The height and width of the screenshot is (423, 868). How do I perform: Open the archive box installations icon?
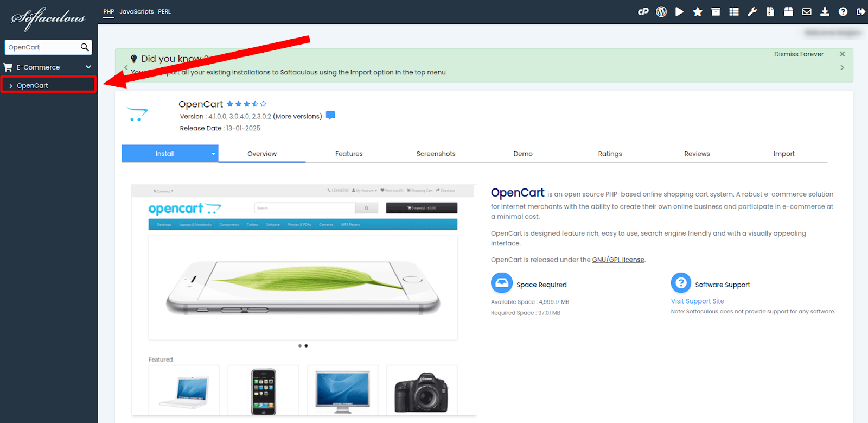click(x=716, y=11)
